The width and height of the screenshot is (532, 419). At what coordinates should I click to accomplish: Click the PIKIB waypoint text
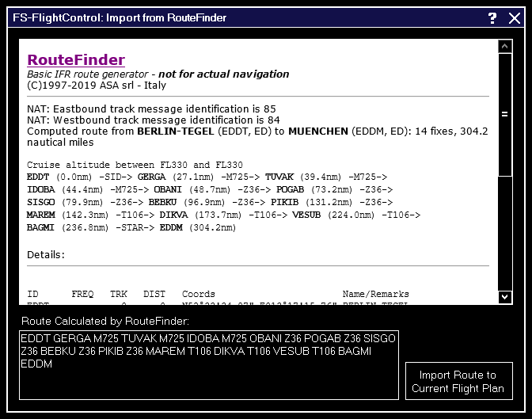coord(285,202)
